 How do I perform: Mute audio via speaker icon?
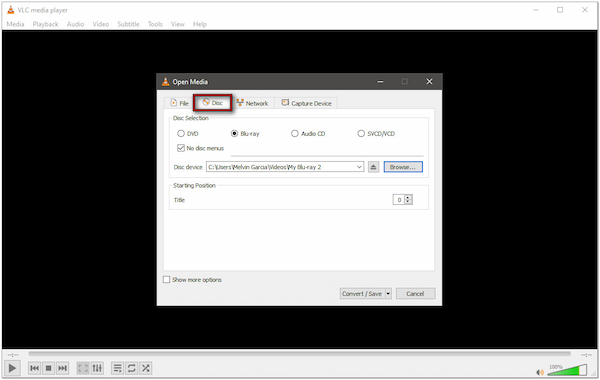540,372
